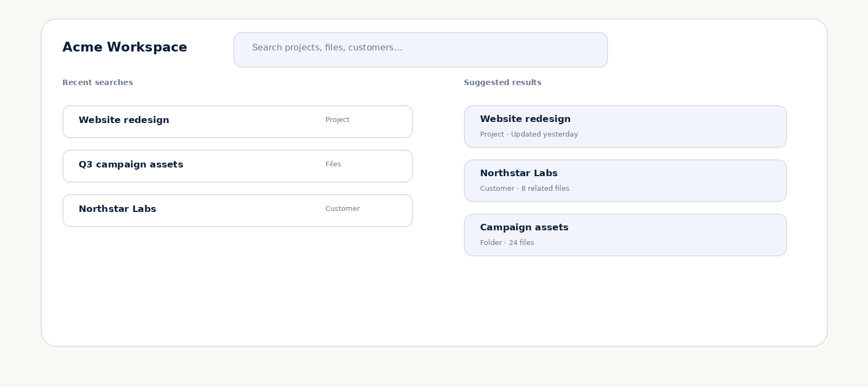Viewport: 868px width, 387px height.
Task: Click the 24 files text
Action: pyautogui.click(x=521, y=243)
